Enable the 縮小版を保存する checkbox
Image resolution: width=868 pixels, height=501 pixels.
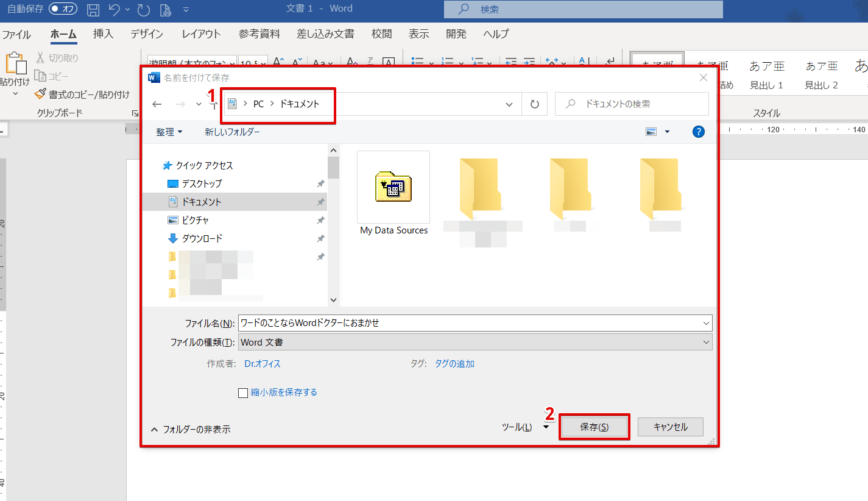(x=243, y=393)
